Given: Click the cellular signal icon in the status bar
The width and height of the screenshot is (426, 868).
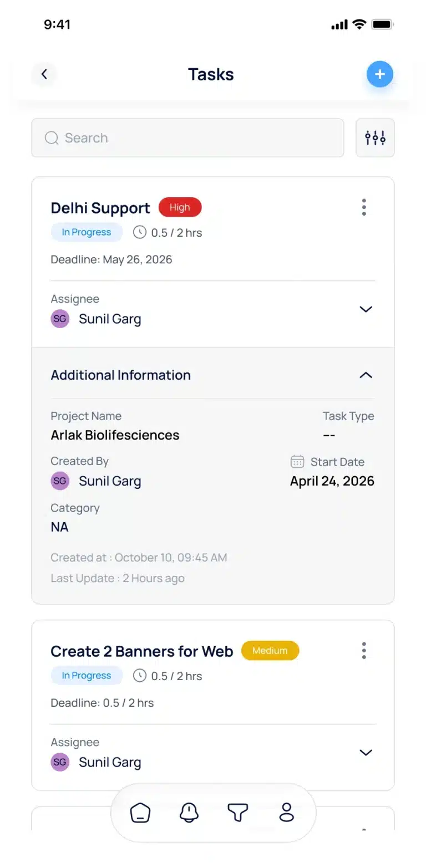Looking at the screenshot, I should 339,25.
